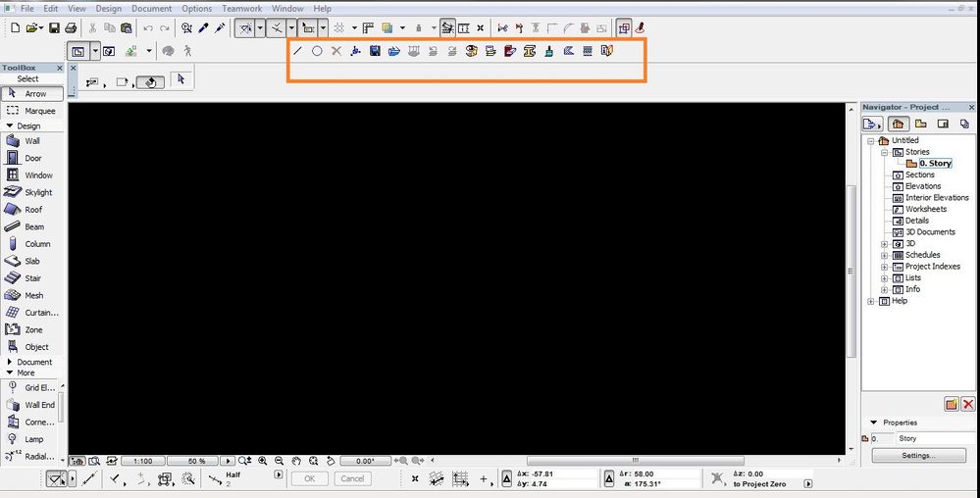
Task: Expand the Help node in Navigator
Action: (871, 301)
